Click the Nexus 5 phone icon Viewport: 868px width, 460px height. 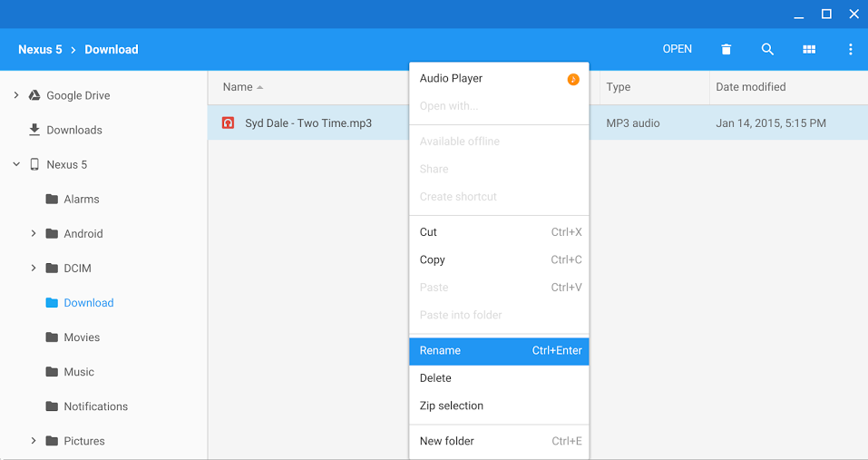point(34,164)
